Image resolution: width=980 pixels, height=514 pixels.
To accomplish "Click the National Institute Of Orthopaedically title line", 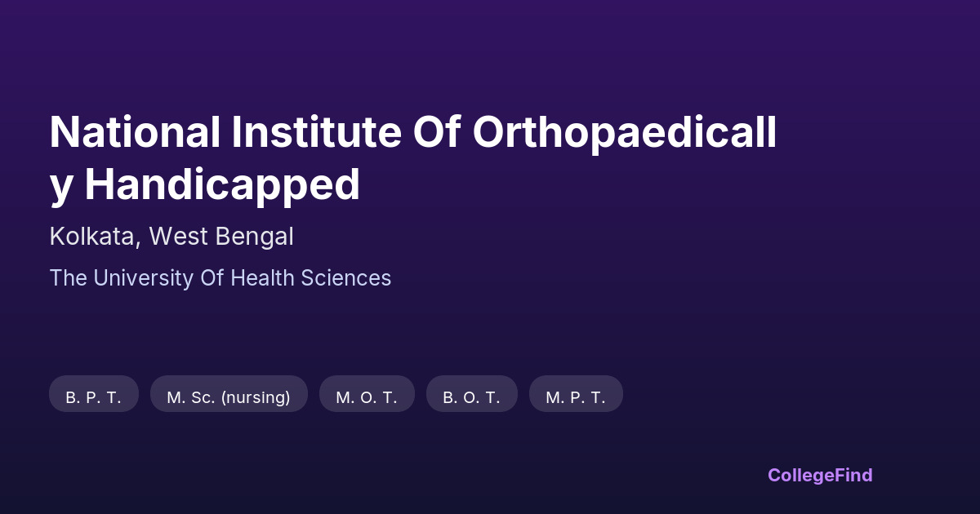I will tap(412, 132).
